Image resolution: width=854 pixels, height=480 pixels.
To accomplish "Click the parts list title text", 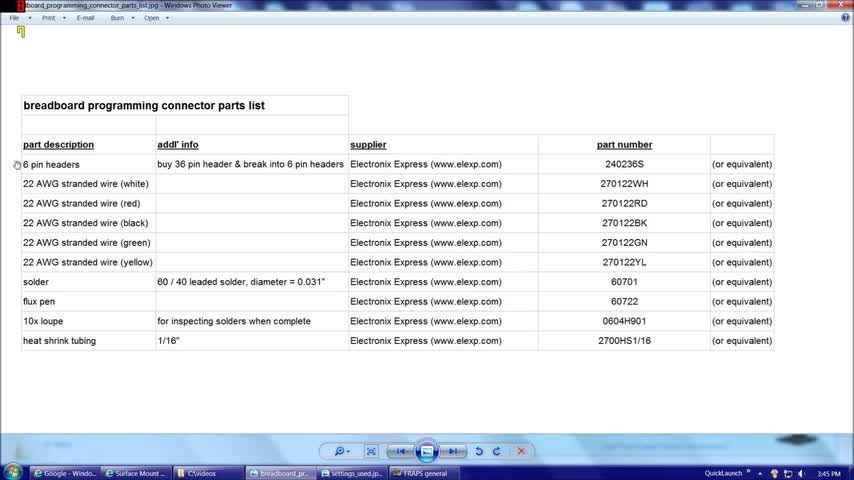I will [x=144, y=106].
